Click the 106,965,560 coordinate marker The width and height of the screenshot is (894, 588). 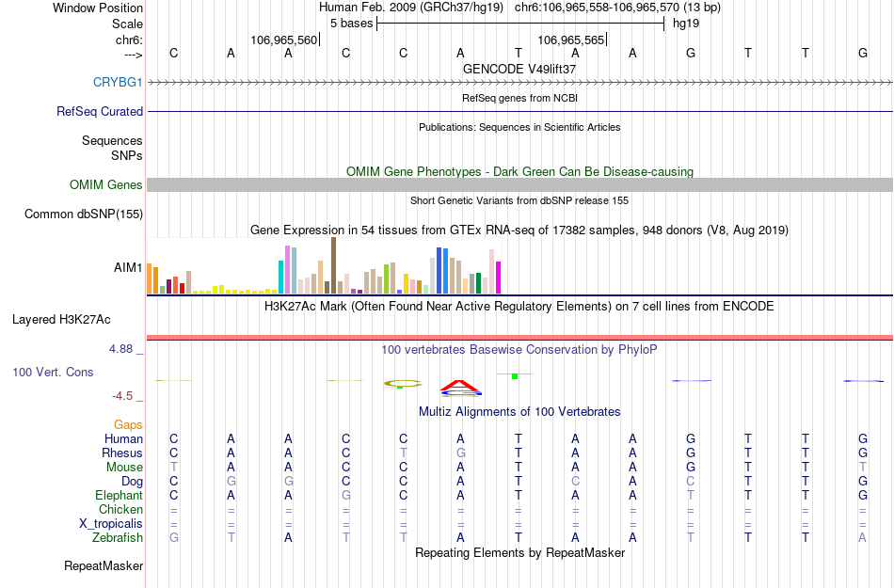283,40
